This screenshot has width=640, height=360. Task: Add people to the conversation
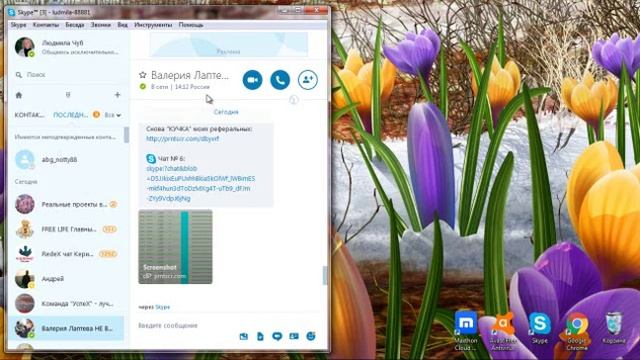[x=308, y=80]
